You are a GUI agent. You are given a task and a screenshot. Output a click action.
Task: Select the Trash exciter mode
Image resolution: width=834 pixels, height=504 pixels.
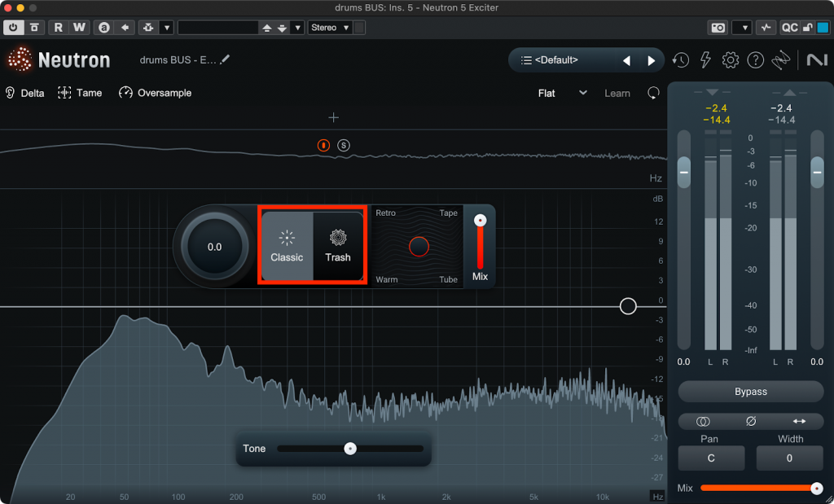tap(338, 247)
